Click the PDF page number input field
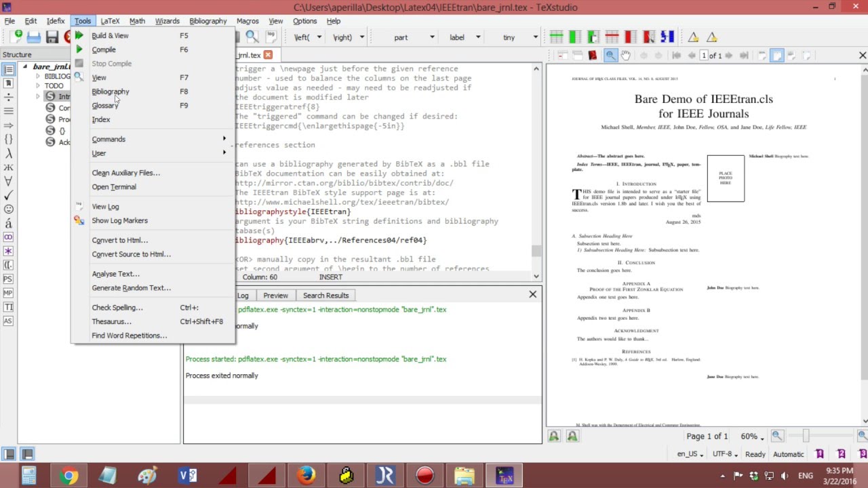The height and width of the screenshot is (488, 868). tap(703, 56)
